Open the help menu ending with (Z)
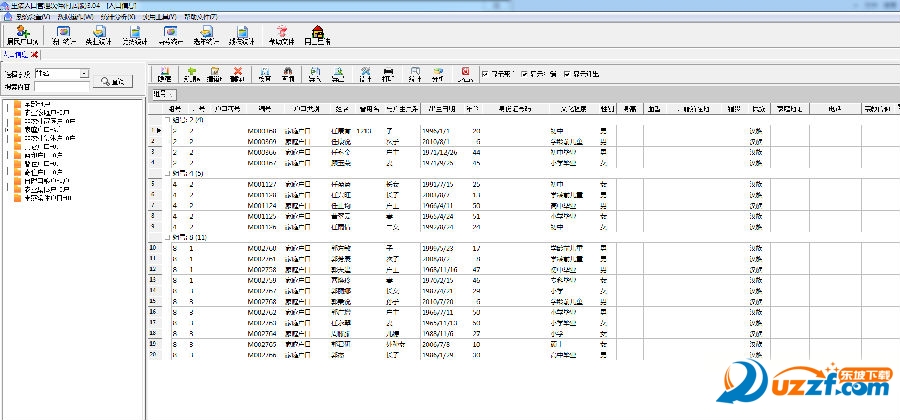The image size is (900, 420). (x=200, y=16)
